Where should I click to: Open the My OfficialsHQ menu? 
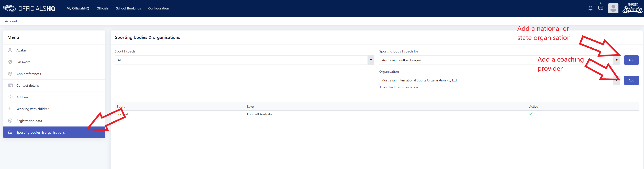point(78,8)
